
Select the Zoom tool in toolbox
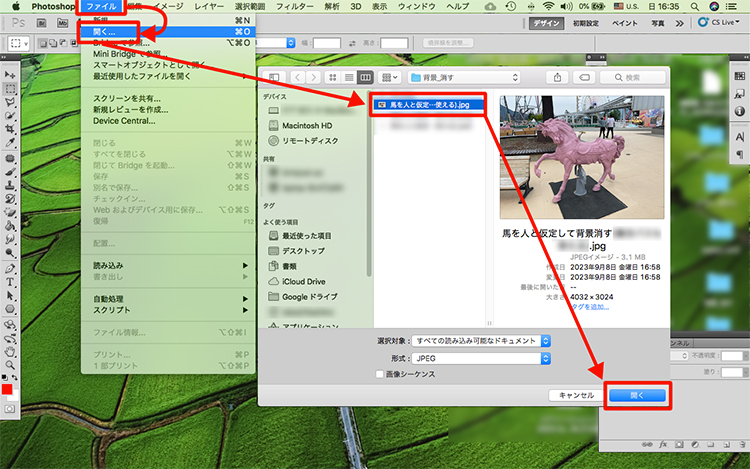10,365
